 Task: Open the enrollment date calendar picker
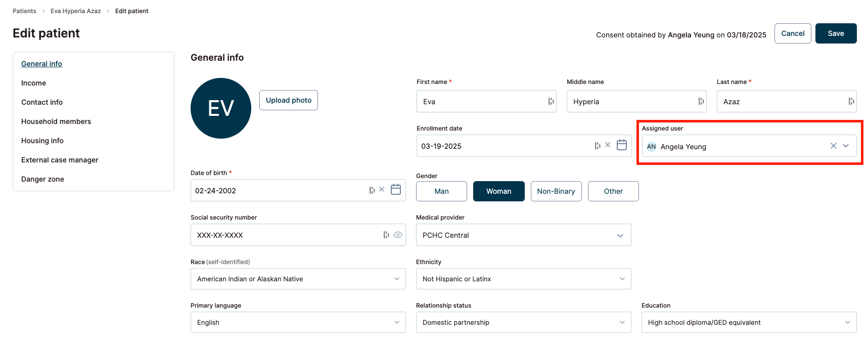pyautogui.click(x=622, y=145)
